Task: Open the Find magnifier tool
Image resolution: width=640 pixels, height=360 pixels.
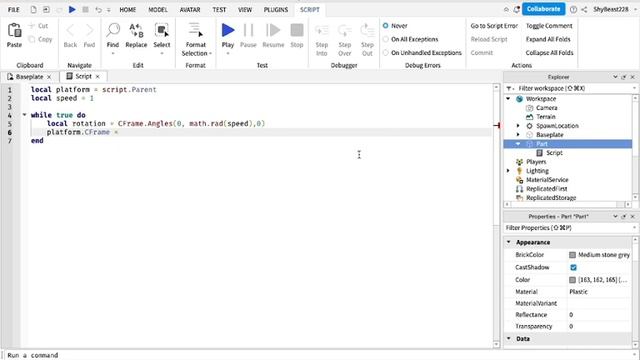Action: click(x=113, y=30)
